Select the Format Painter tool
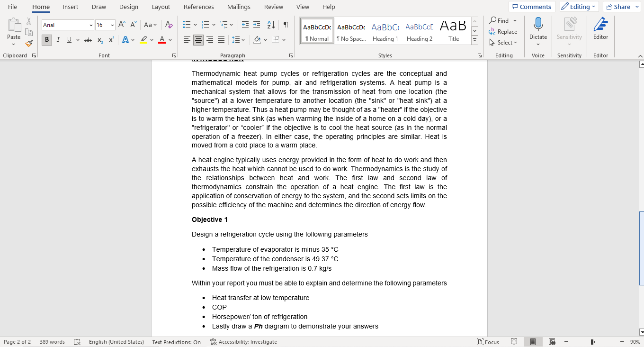 [28, 43]
